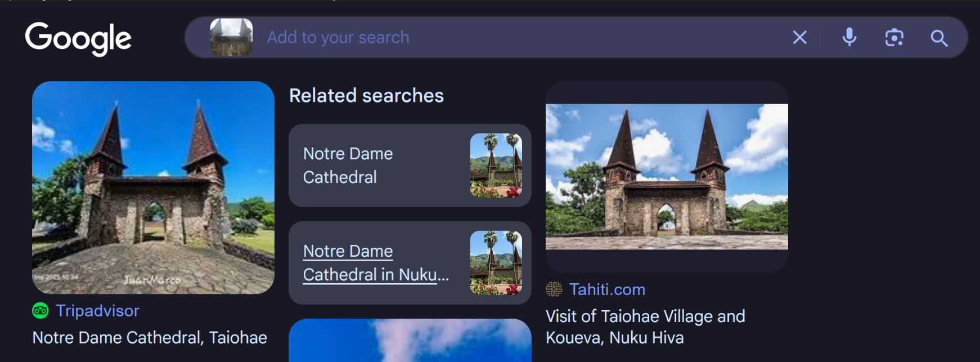This screenshot has width=980, height=362.
Task: Open the Tripadvisor cathedral photo result
Action: tap(153, 187)
